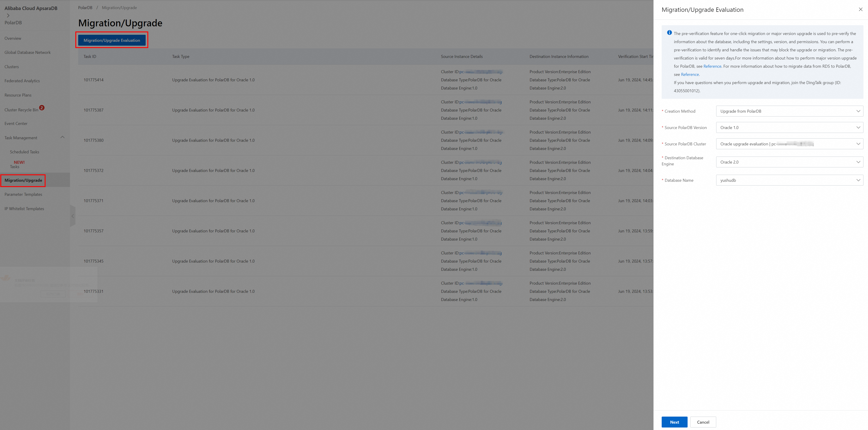
Task: Open the first Reference link
Action: pos(712,66)
